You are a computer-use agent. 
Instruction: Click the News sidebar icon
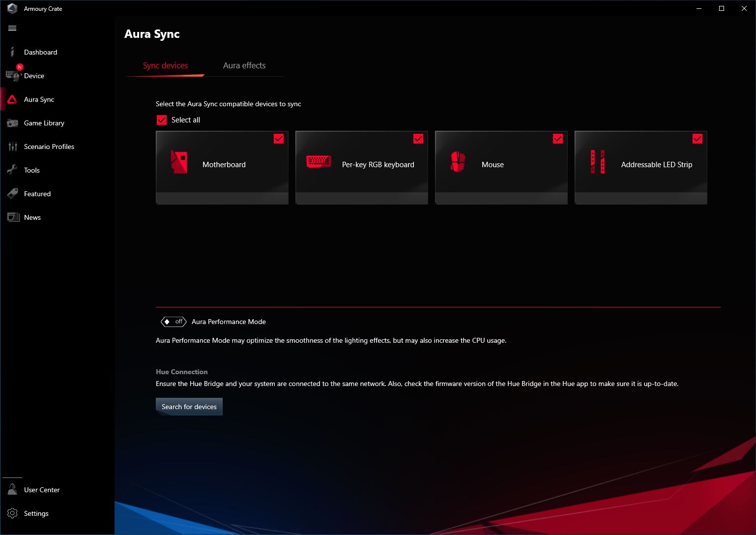pos(13,217)
